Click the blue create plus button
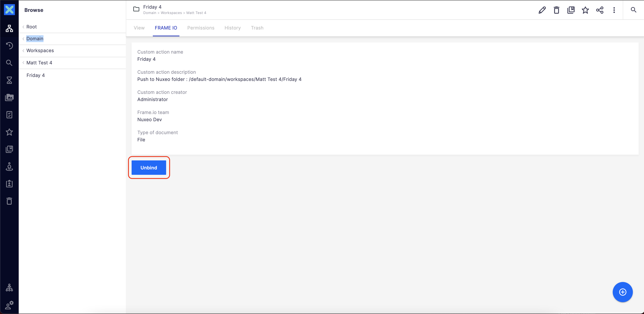 622,292
